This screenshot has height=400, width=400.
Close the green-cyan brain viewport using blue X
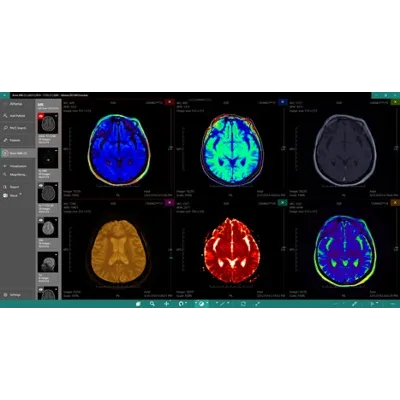click(x=283, y=102)
